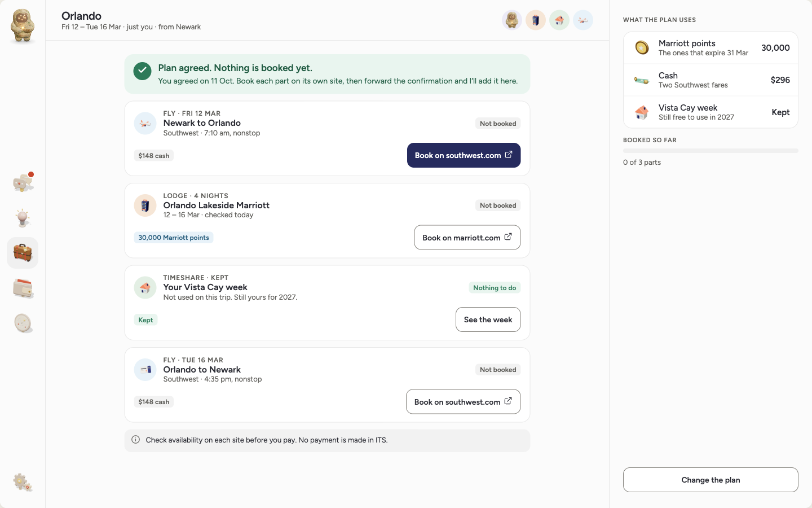Book Orlando to Newark on southwest.com
The height and width of the screenshot is (508, 812).
coord(463,402)
